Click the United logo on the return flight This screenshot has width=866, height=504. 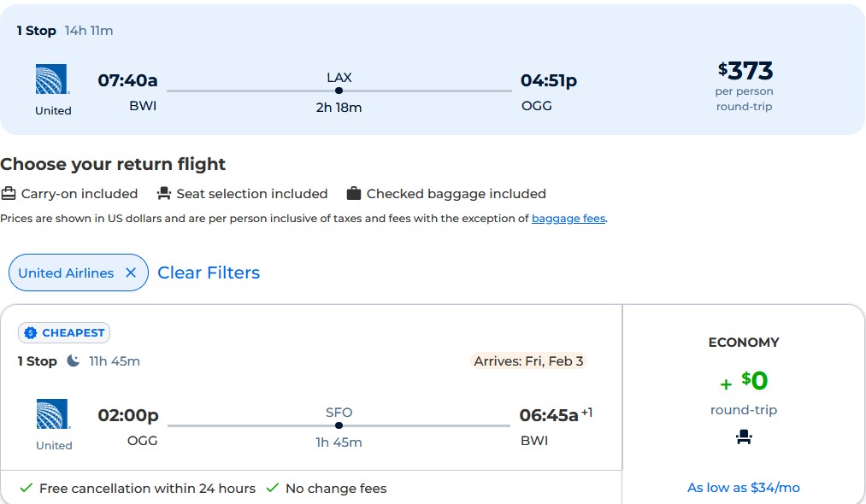coord(53,414)
